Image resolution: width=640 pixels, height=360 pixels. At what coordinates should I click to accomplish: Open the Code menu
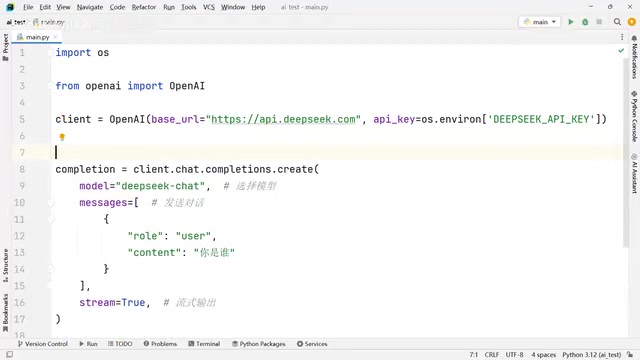[x=117, y=7]
